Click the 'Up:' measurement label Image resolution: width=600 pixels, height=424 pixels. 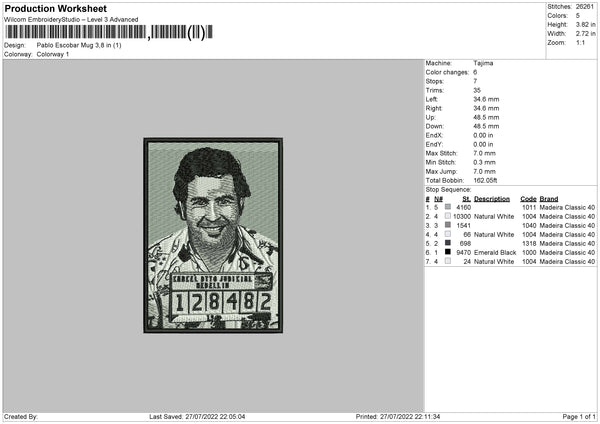tap(430, 117)
